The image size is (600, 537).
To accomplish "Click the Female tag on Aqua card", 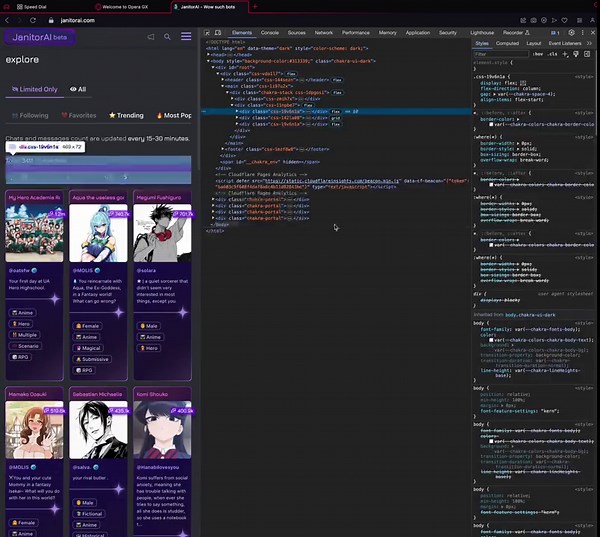I will (x=87, y=326).
